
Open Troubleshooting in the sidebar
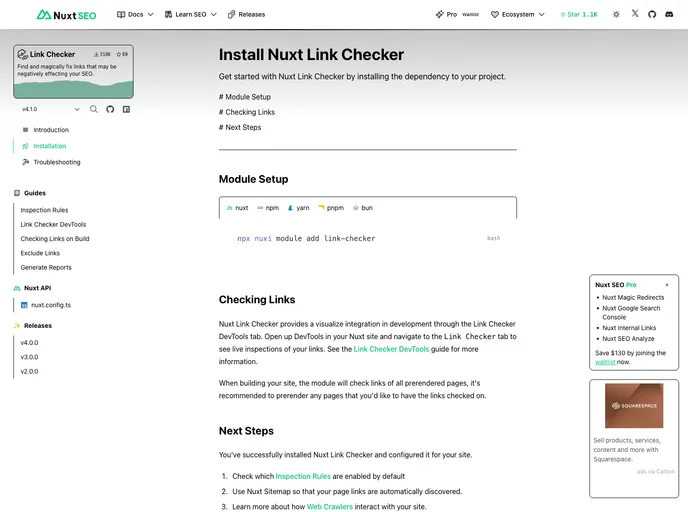[x=57, y=162]
